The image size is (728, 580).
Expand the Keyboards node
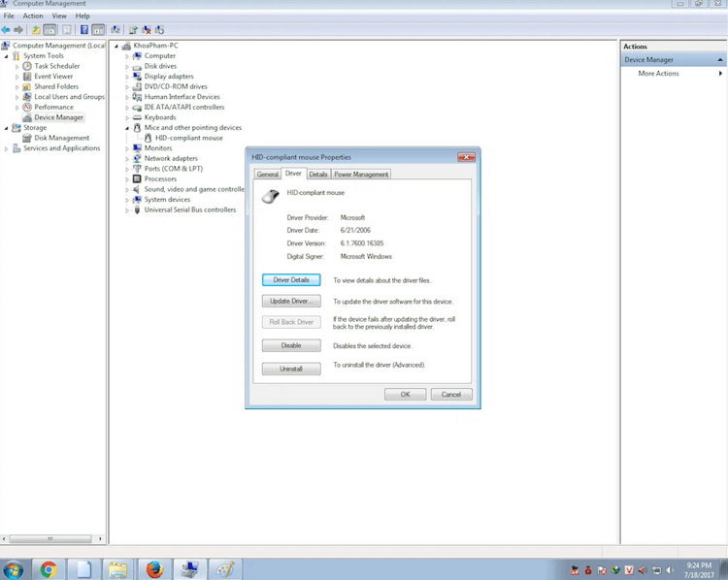point(127,118)
